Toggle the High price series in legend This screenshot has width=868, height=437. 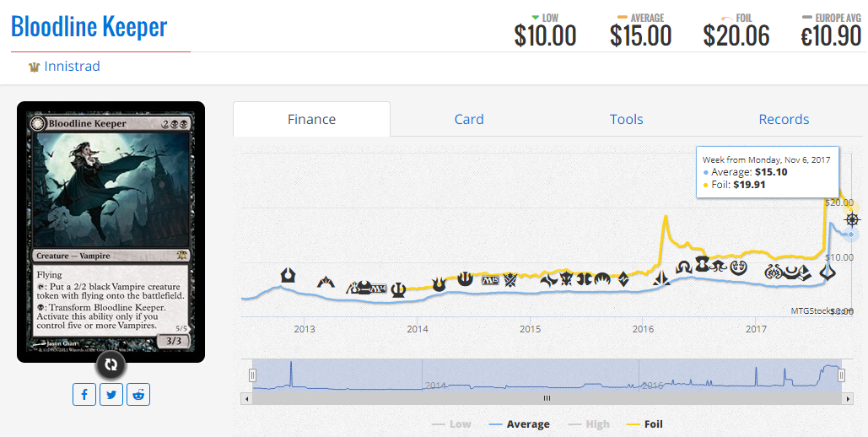tap(589, 424)
